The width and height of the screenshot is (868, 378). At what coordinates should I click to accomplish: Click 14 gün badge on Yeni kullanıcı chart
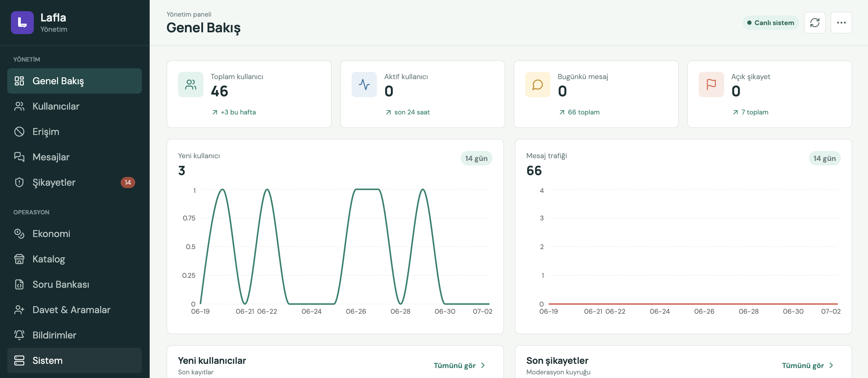coord(476,159)
